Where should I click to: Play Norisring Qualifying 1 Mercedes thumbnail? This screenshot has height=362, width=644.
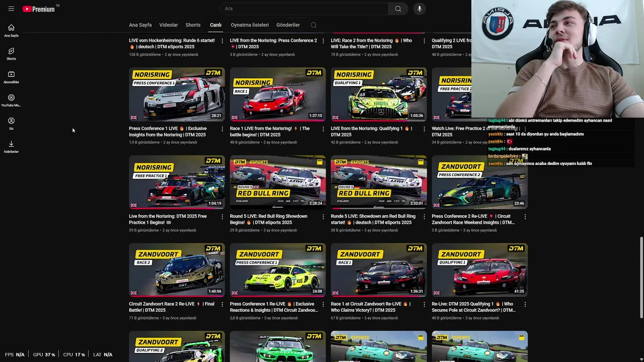[x=378, y=95]
